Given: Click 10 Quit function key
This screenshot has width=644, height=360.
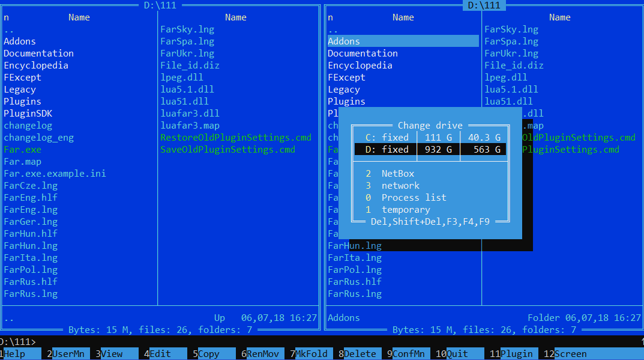Looking at the screenshot, I should [460, 354].
